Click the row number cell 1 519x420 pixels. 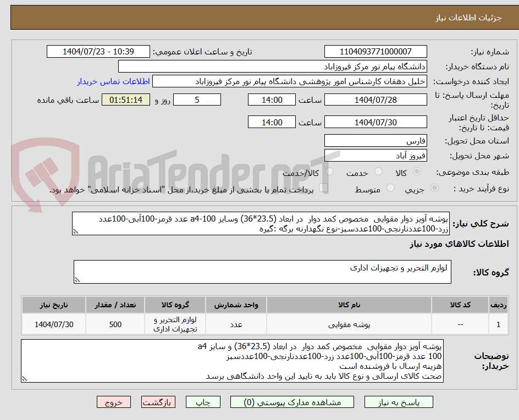[x=499, y=324]
